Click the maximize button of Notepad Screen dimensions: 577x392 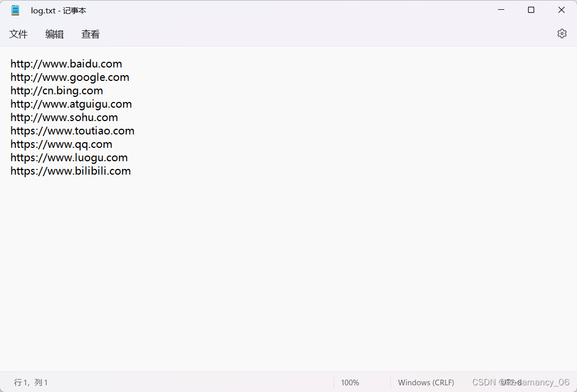click(x=531, y=10)
